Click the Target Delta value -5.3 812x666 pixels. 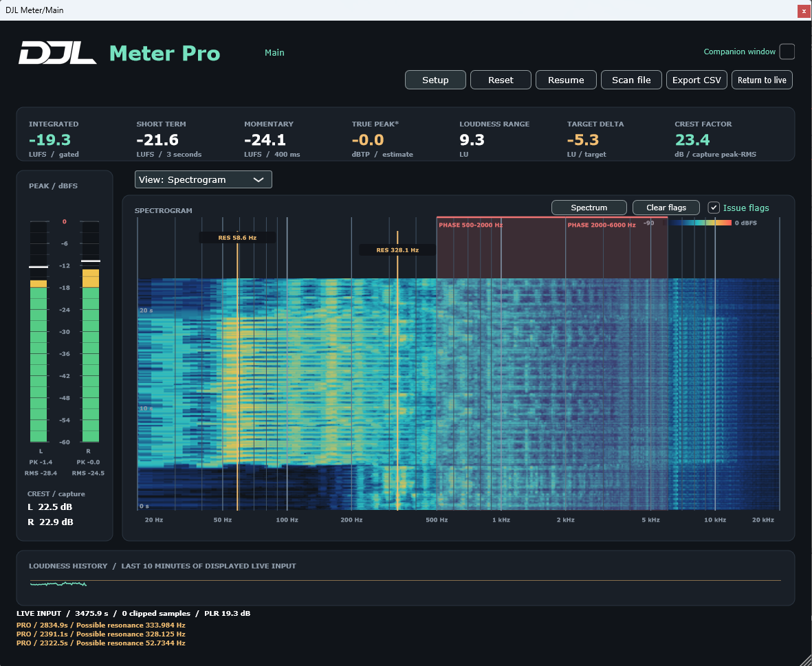(x=583, y=140)
